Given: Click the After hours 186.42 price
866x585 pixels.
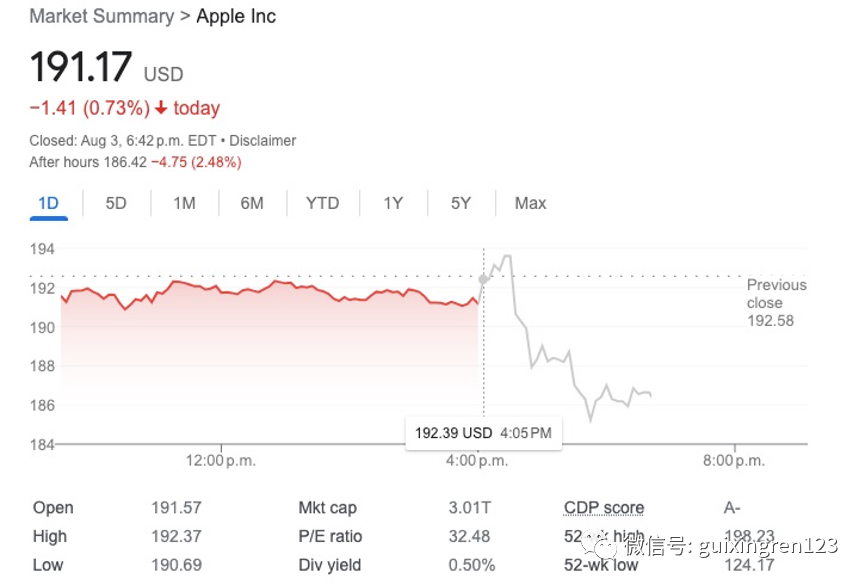Looking at the screenshot, I should click(x=117, y=162).
